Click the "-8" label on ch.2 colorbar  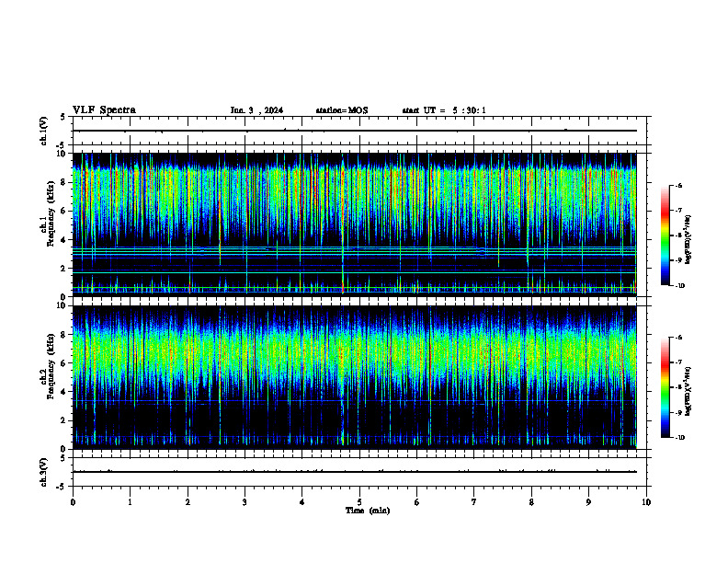click(x=679, y=387)
